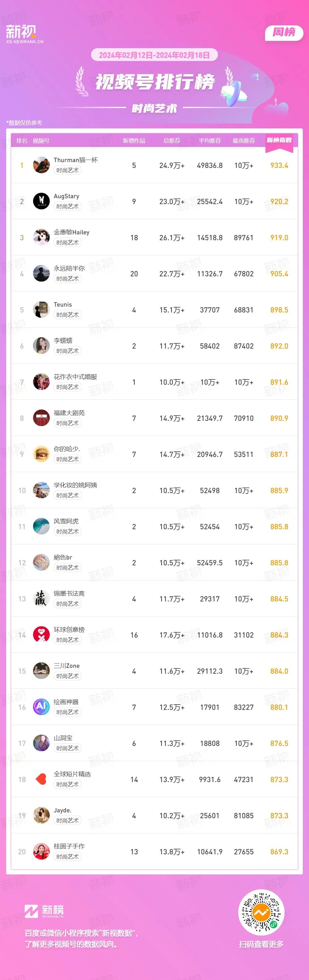The height and width of the screenshot is (980, 309).
Task: Click AugStary's black avatar icon
Action: pos(41,201)
